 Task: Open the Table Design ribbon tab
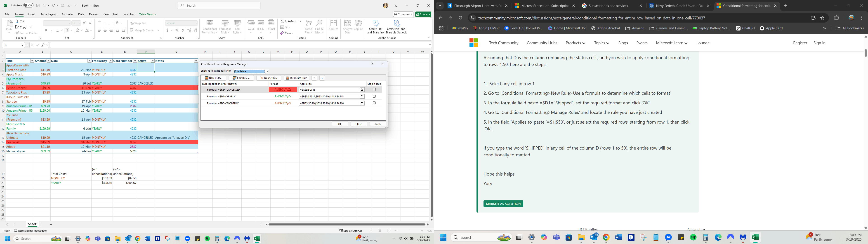[148, 14]
